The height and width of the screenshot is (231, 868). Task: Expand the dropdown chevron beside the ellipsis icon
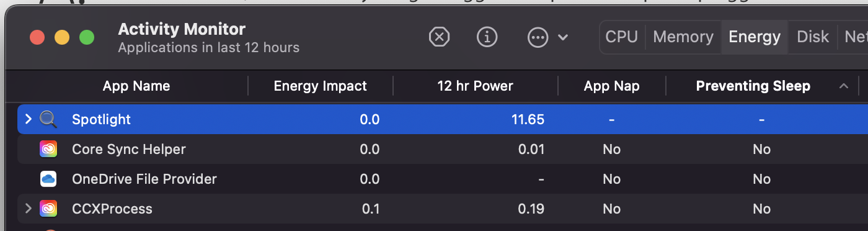563,37
